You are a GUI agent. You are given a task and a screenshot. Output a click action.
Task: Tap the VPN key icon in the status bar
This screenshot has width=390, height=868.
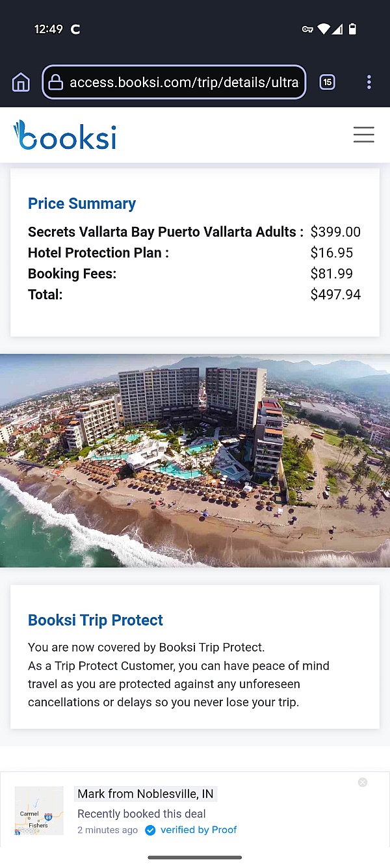(307, 29)
